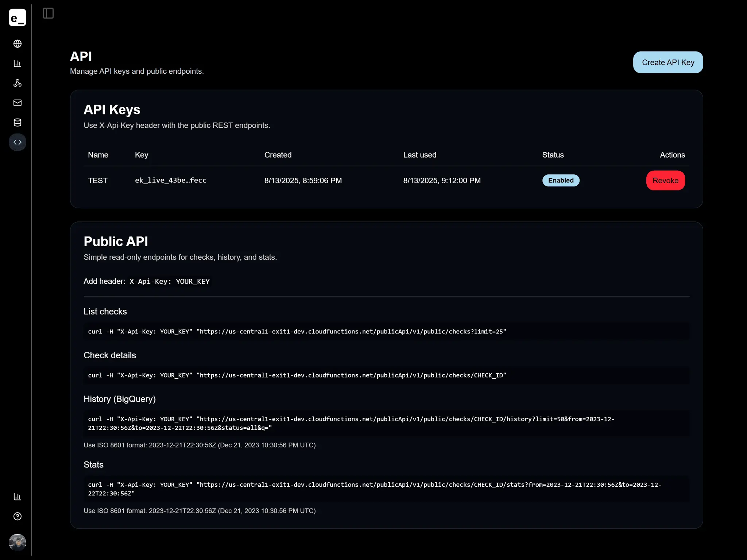Click the Enabled status badge
Screen dimensions: 747x560
[561, 181]
